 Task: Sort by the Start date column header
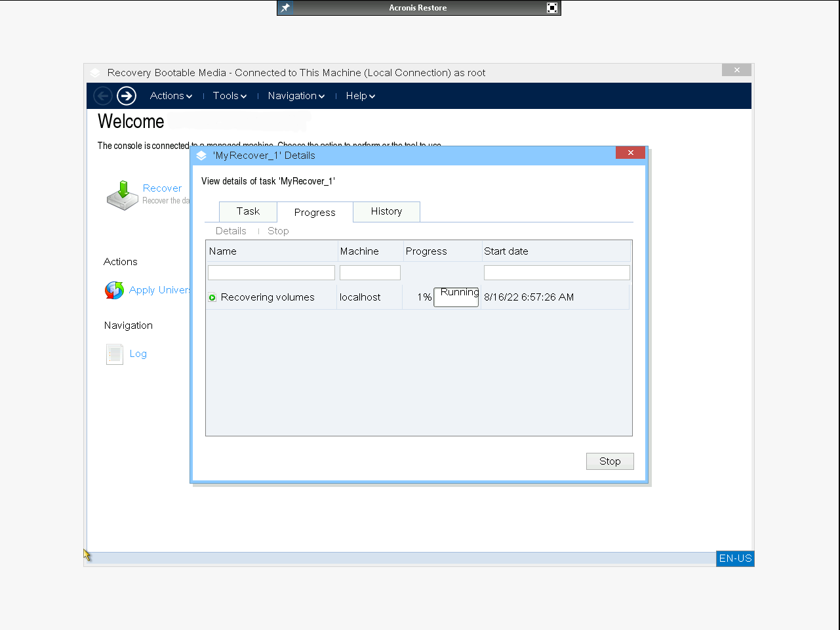click(556, 251)
